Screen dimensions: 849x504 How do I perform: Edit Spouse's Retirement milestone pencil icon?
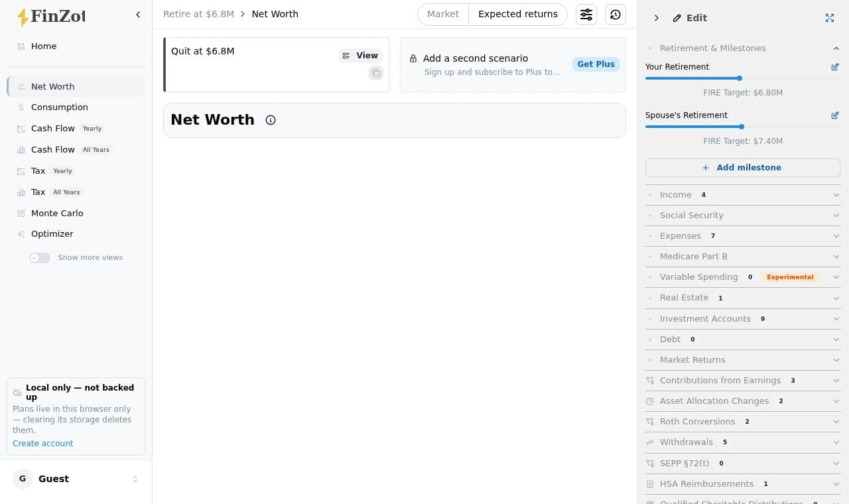(835, 115)
